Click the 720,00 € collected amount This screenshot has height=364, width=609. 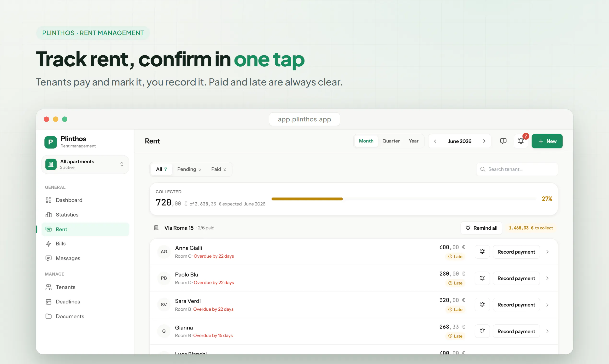172,203
